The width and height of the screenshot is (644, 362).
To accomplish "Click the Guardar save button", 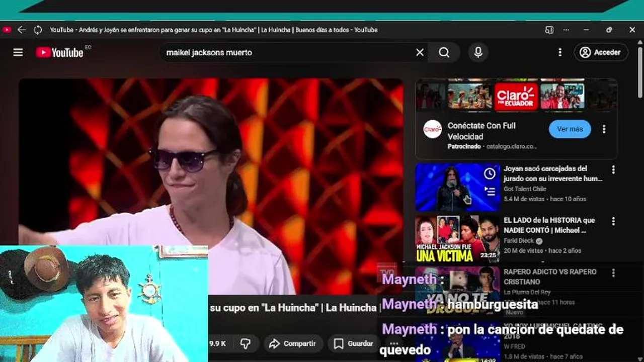I will 354,343.
